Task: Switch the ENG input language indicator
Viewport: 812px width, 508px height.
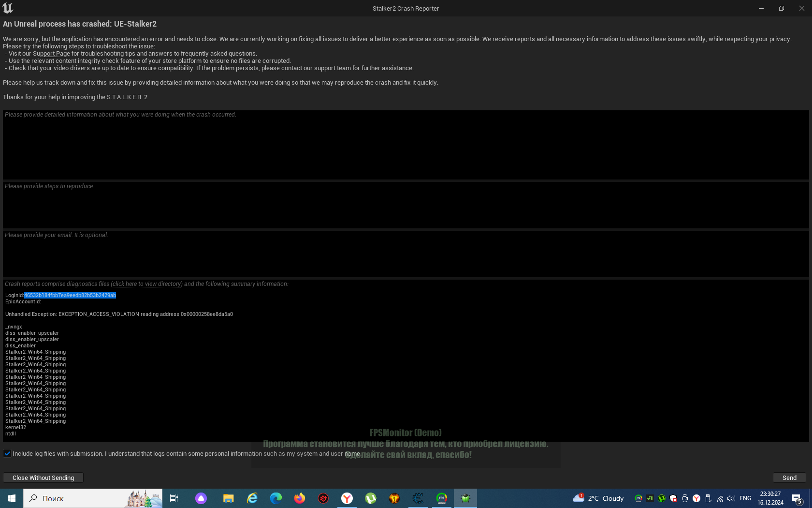Action: coord(745,498)
